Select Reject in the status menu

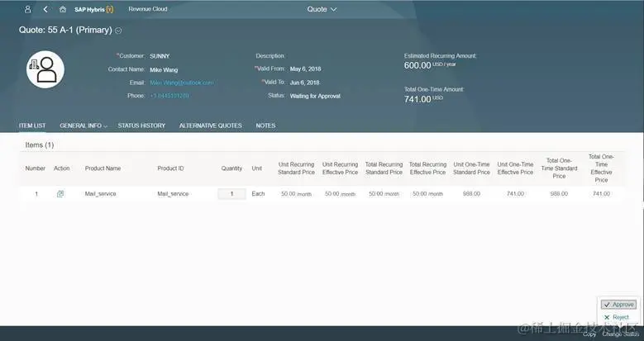click(x=617, y=317)
